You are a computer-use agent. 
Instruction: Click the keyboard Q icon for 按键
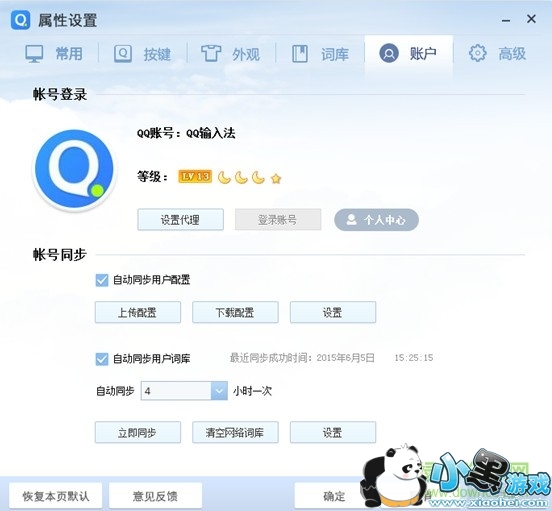coord(123,54)
